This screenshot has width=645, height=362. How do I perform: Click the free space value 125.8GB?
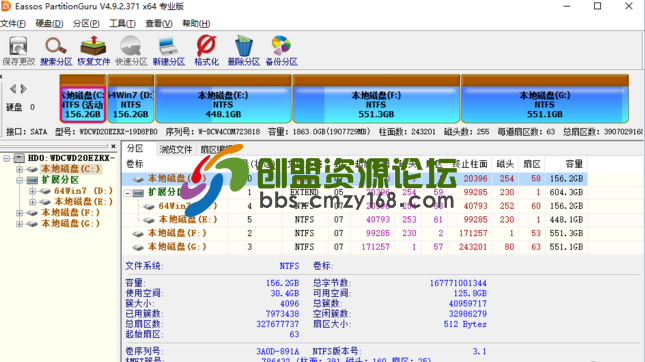[470, 293]
